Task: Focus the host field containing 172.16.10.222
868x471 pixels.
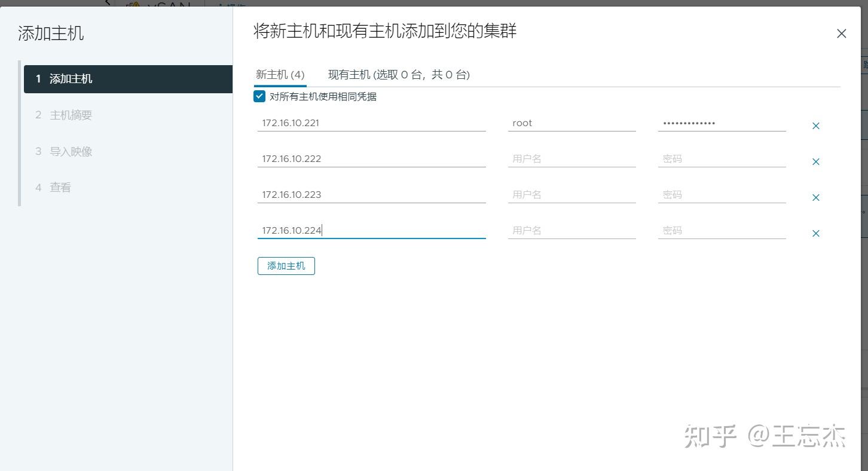Action: coord(371,159)
